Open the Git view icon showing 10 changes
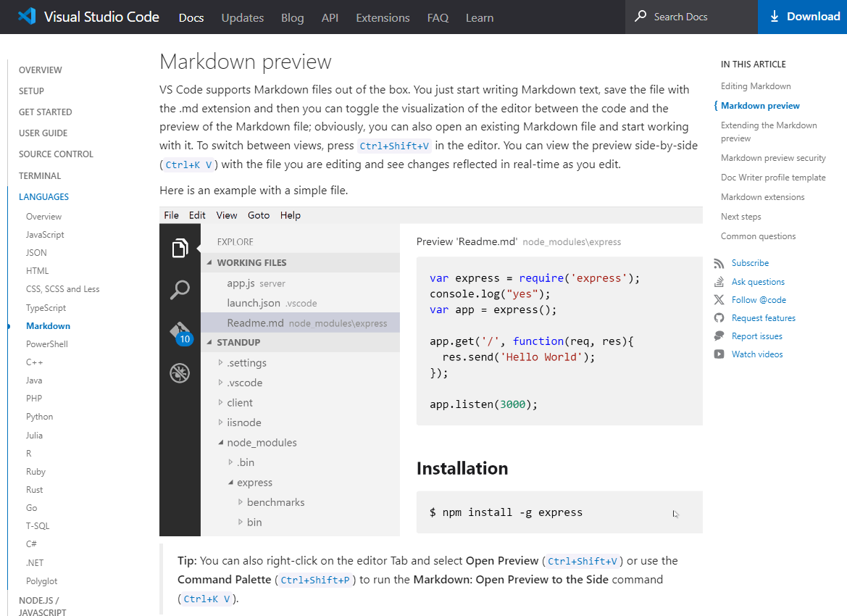 click(x=180, y=331)
